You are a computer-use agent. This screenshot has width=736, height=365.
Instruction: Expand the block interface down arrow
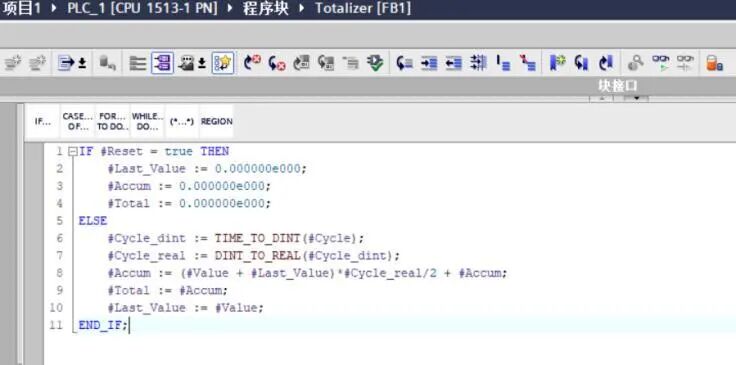pyautogui.click(x=637, y=99)
